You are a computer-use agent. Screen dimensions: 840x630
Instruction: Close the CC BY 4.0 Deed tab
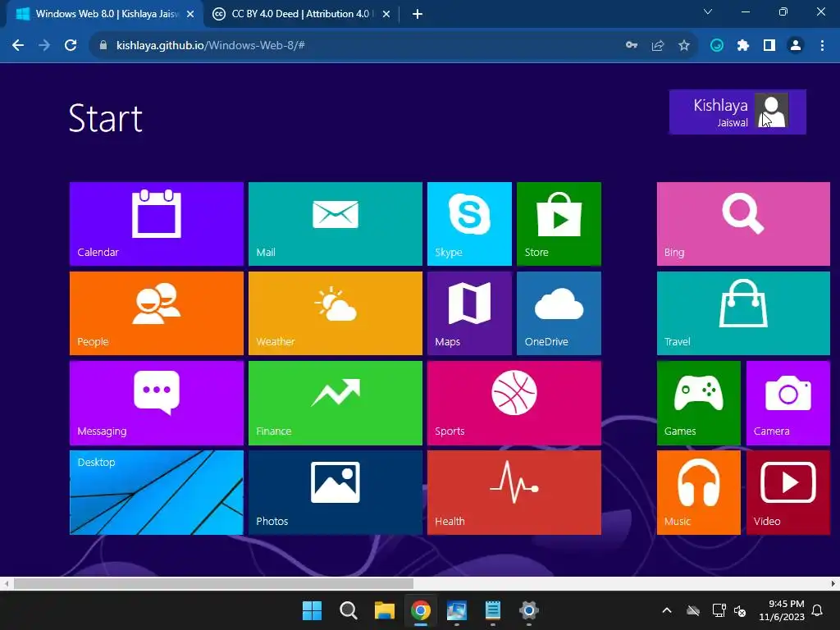click(386, 15)
